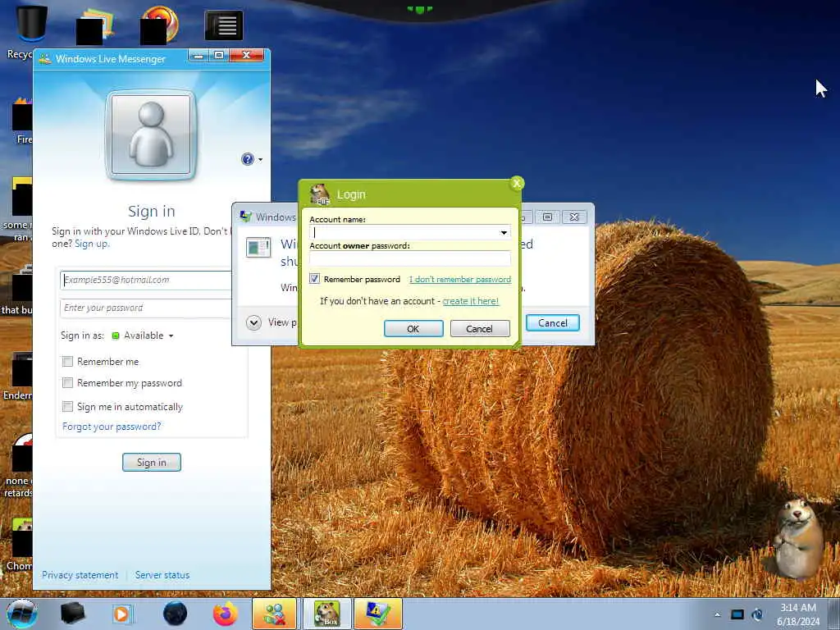Image resolution: width=840 pixels, height=630 pixels.
Task: Open the Windows Start orb
Action: (x=22, y=614)
